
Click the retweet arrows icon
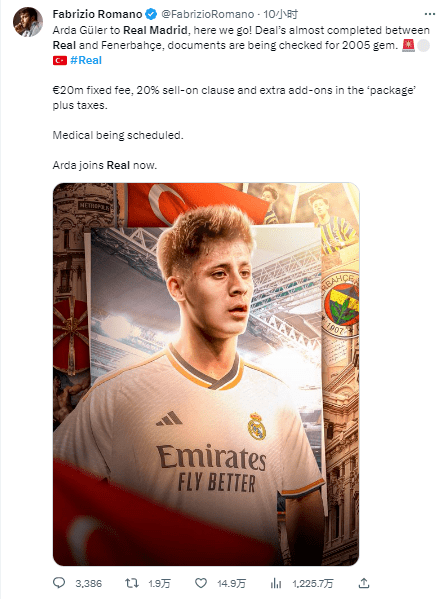pyautogui.click(x=132, y=583)
